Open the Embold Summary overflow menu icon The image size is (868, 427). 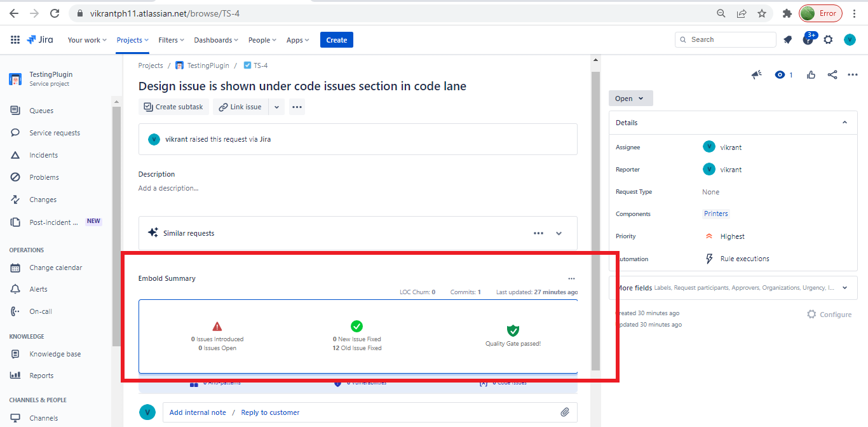tap(571, 278)
